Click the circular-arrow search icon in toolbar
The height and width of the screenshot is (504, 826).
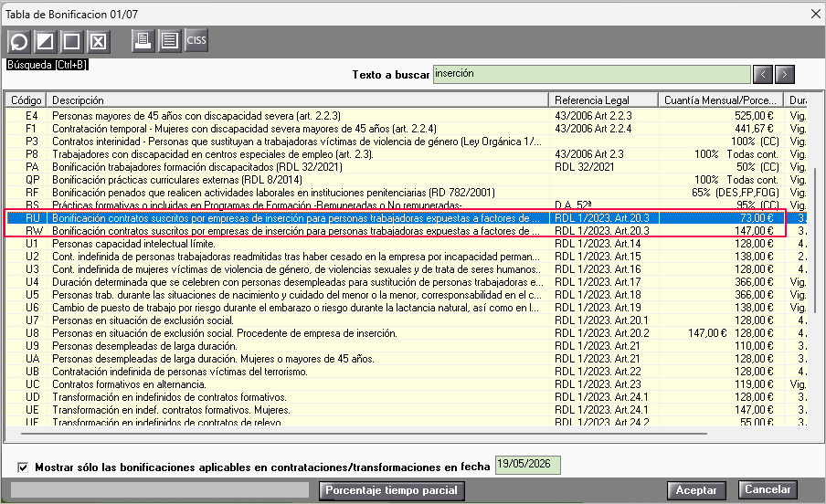tap(19, 41)
